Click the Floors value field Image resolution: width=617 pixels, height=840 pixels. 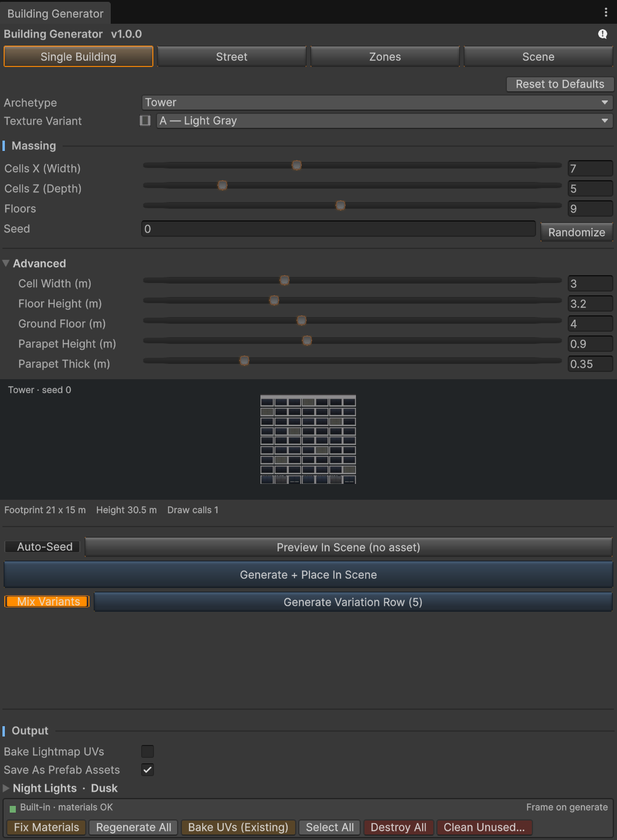590,209
